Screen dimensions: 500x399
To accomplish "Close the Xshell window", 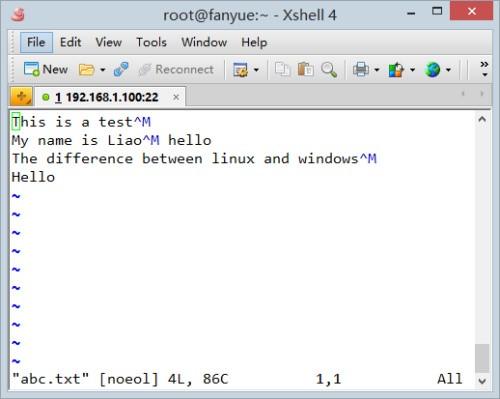I will coord(471,11).
